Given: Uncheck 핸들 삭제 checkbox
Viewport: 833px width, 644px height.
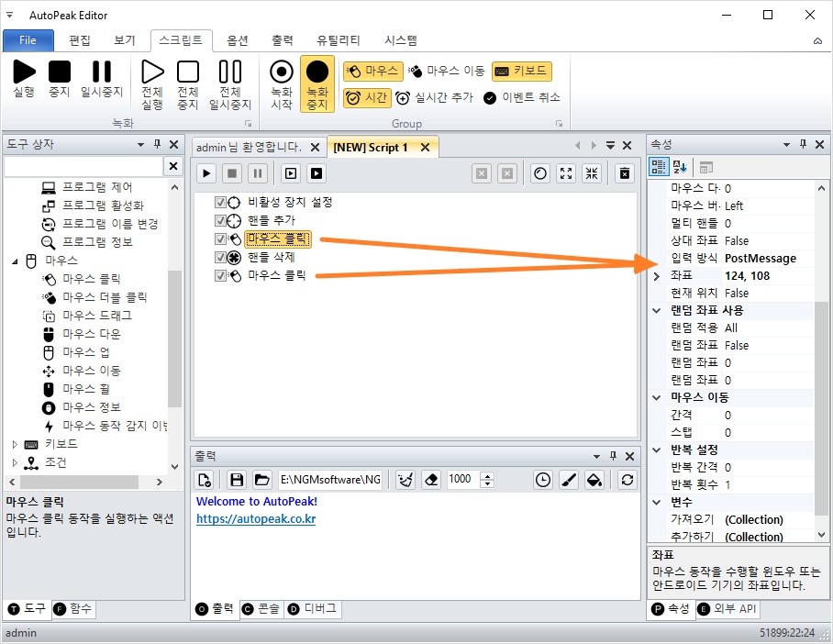Looking at the screenshot, I should pyautogui.click(x=220, y=258).
